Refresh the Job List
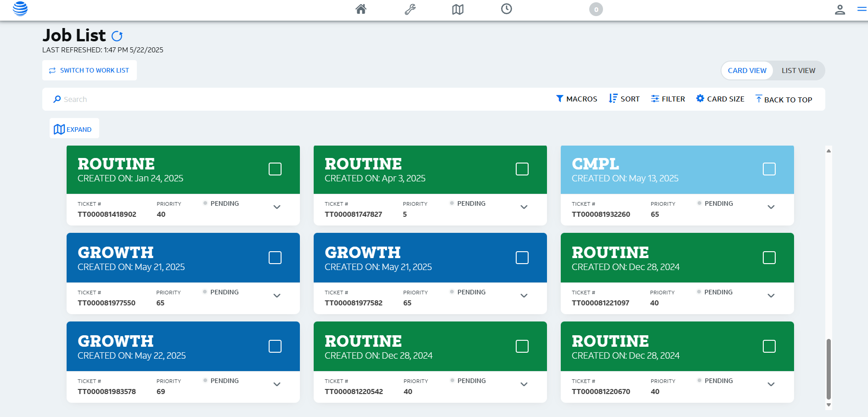 [x=117, y=36]
